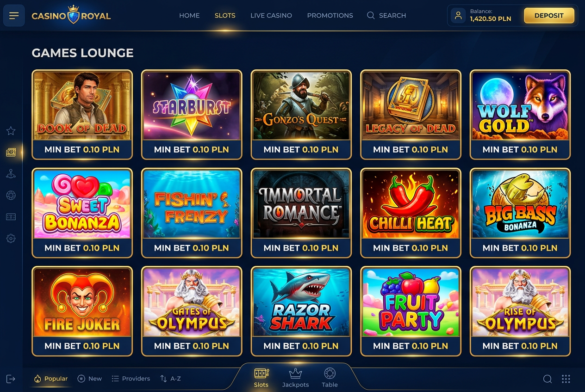Open the user profile avatar icon
Viewport: 585px width, 392px height.
tap(458, 15)
